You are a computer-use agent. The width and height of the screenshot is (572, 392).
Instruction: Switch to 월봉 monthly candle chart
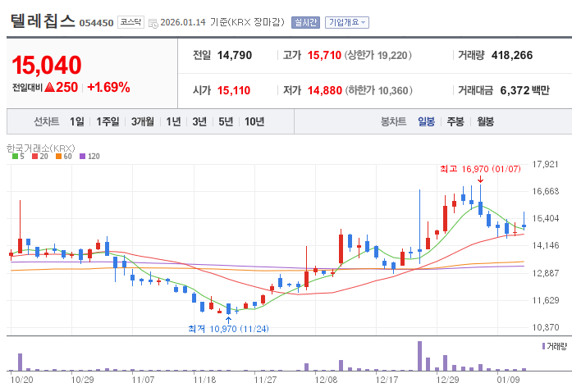tap(485, 121)
